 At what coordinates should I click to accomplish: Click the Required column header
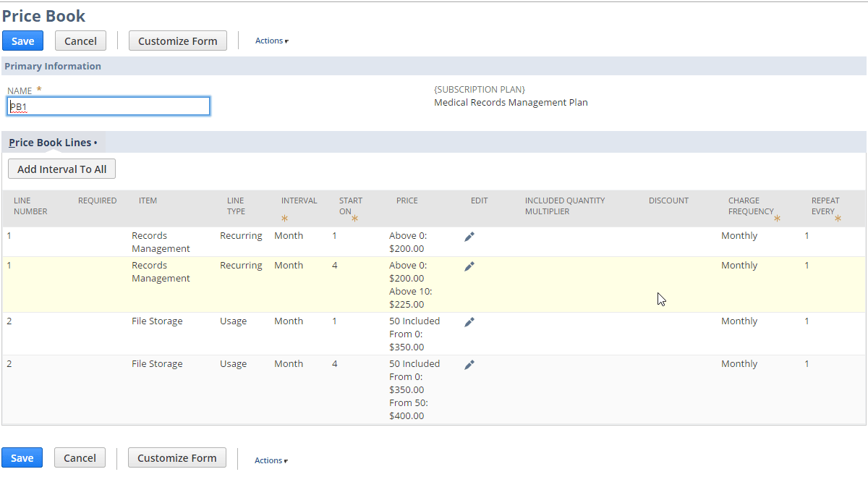pos(97,200)
